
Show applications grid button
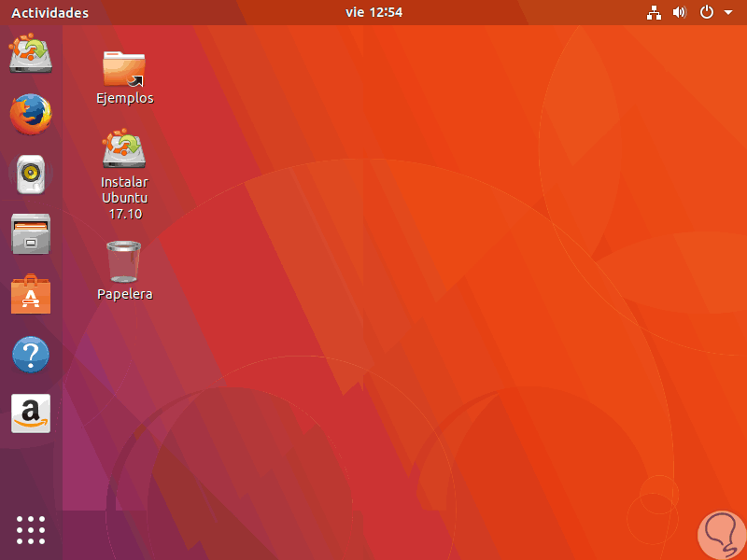pos(31,529)
